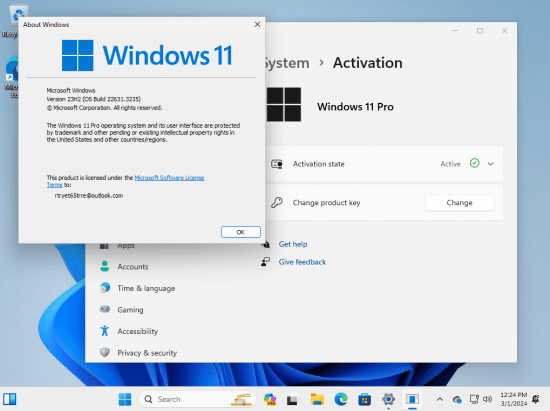Screen dimensions: 550x411
Task: Click the volume speaker tray icon
Action: tap(487, 399)
